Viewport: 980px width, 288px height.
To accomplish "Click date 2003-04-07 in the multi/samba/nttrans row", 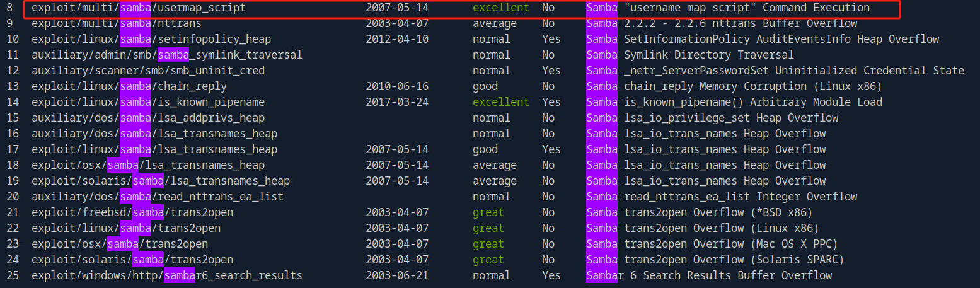I will 397,24.
